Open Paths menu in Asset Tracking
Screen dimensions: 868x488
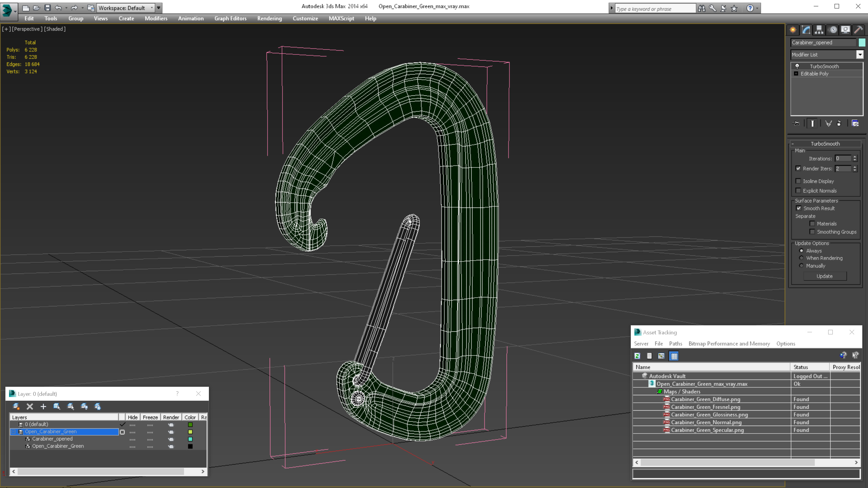[676, 343]
